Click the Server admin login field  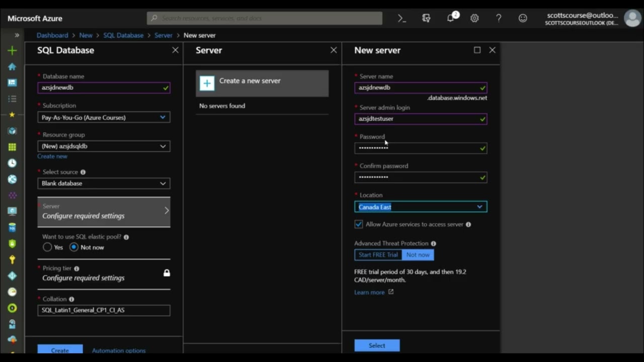(421, 119)
